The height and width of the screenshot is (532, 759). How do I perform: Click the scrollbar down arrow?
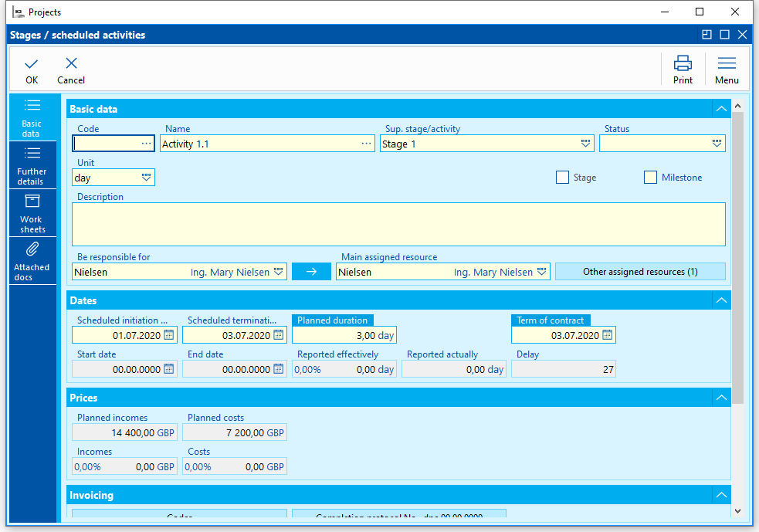pos(737,510)
